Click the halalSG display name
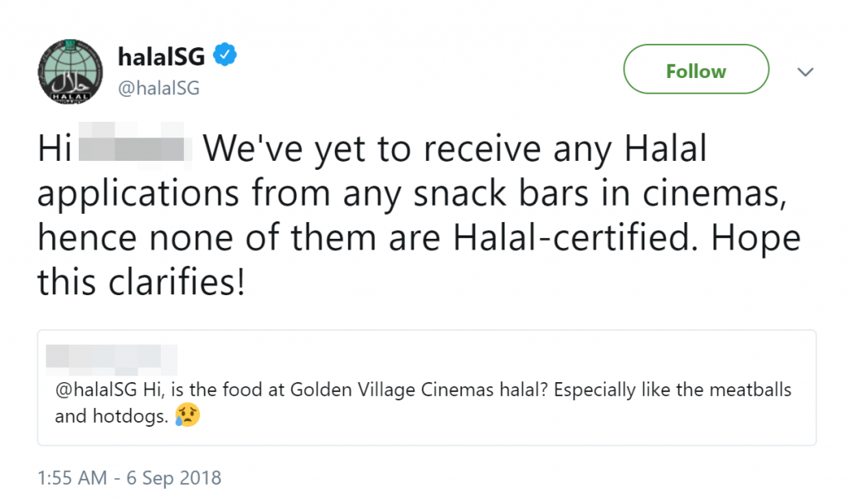849x504 pixels. 160,55
